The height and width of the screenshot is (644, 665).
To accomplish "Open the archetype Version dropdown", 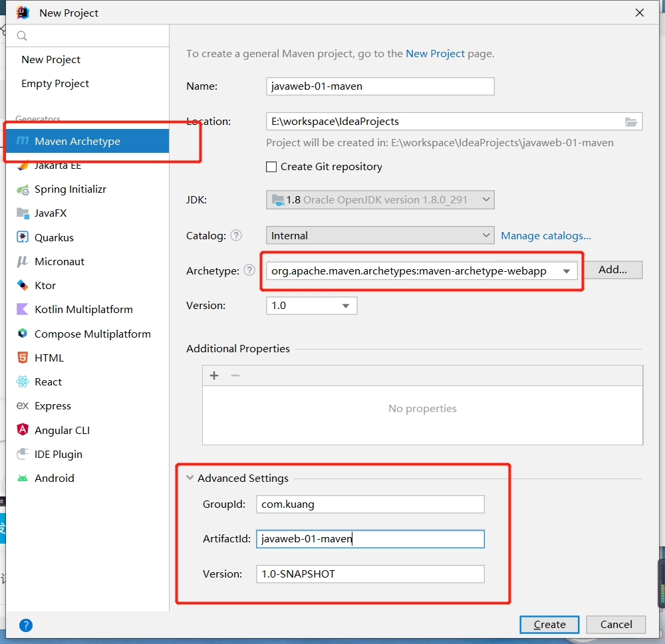I will click(346, 306).
